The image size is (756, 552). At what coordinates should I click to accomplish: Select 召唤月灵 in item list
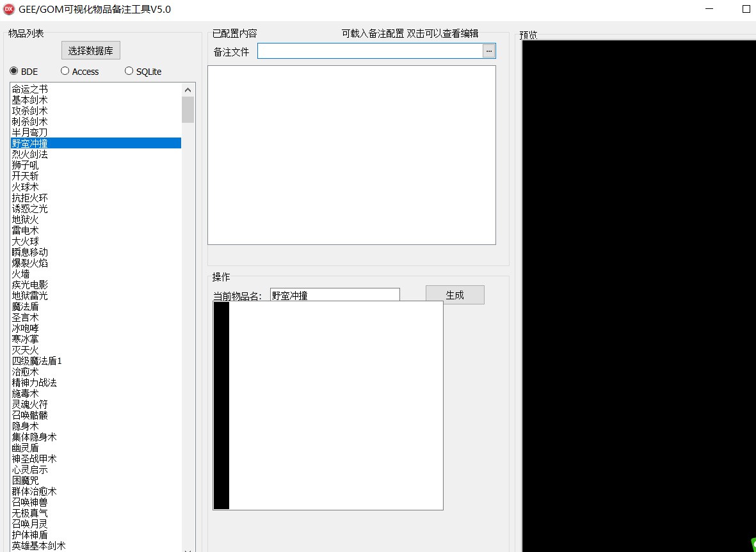coord(96,524)
